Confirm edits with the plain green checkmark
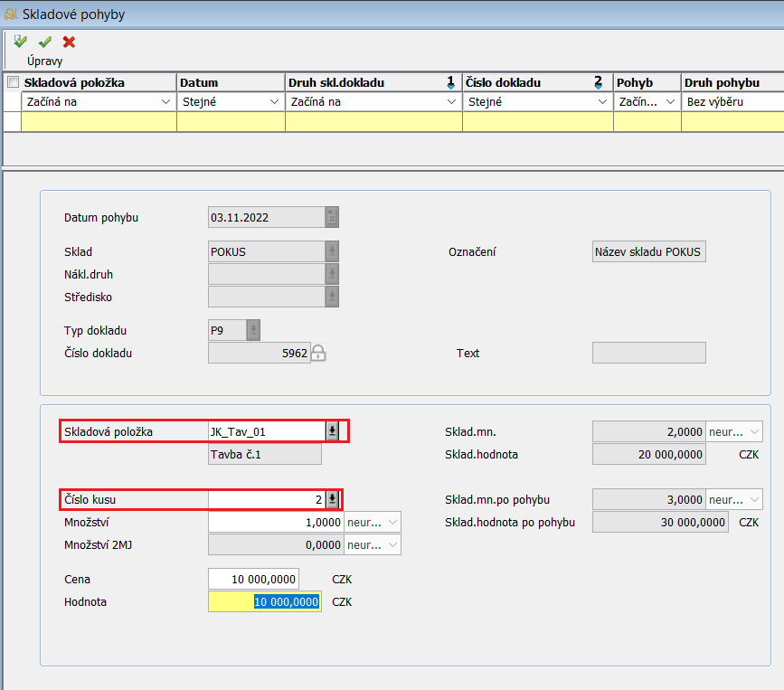 coord(44,42)
